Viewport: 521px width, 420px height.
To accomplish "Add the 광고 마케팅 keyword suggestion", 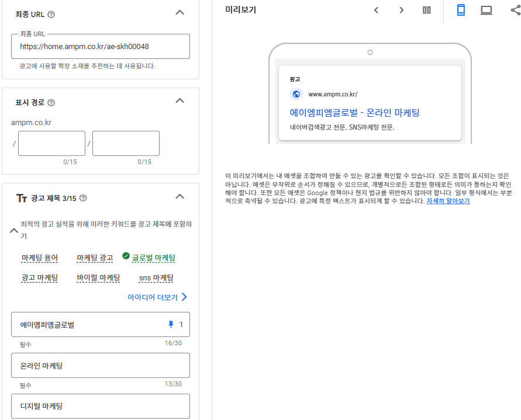I will [40, 278].
